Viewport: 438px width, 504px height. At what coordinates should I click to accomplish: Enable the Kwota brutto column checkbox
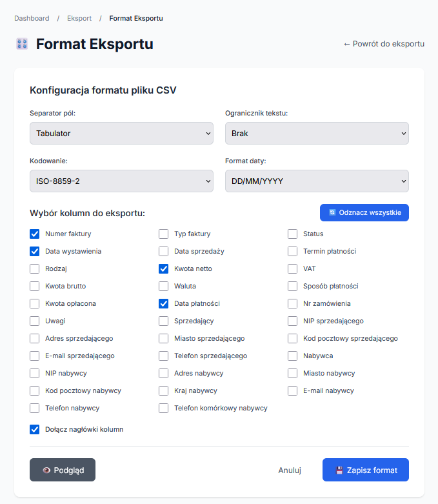click(x=35, y=286)
